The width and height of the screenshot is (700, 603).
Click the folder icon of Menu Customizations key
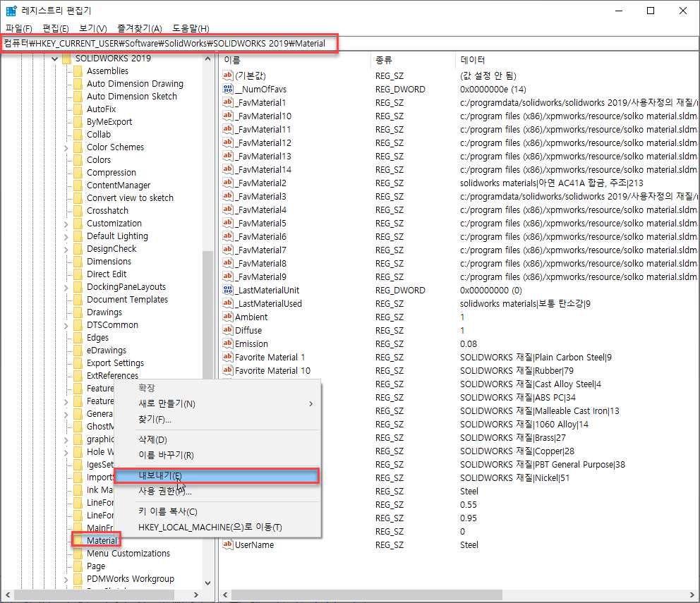(x=78, y=554)
